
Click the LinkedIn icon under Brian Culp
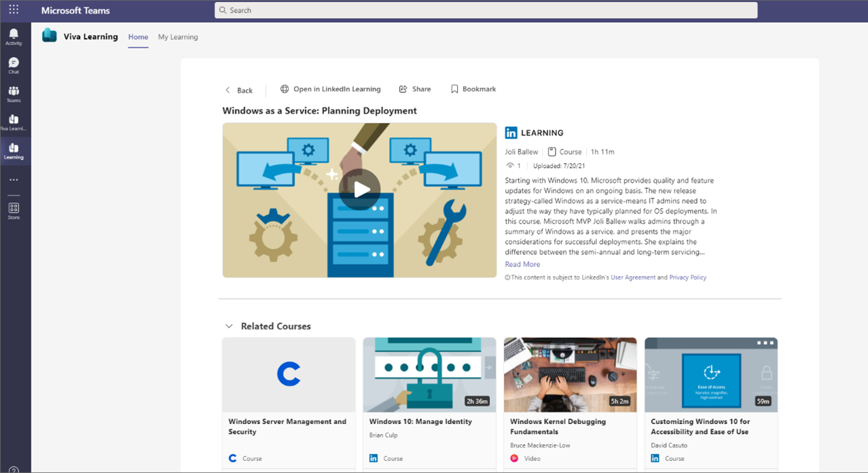click(x=374, y=458)
